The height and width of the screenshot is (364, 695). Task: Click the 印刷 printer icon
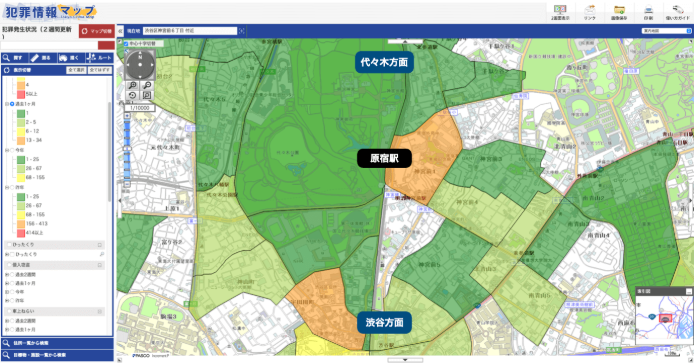(648, 10)
